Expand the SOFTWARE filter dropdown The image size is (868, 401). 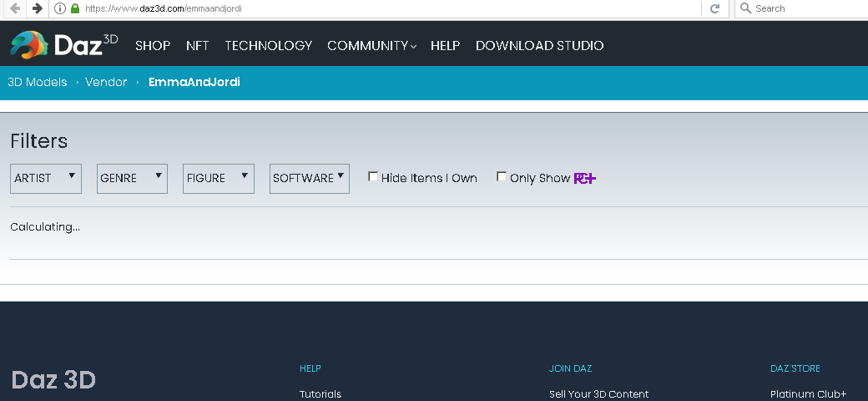tap(309, 178)
